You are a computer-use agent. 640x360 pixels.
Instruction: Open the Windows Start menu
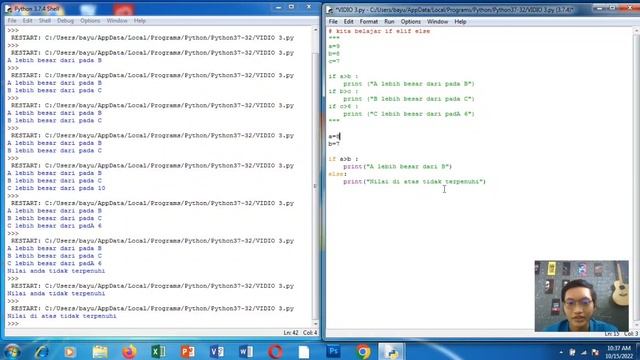point(12,351)
